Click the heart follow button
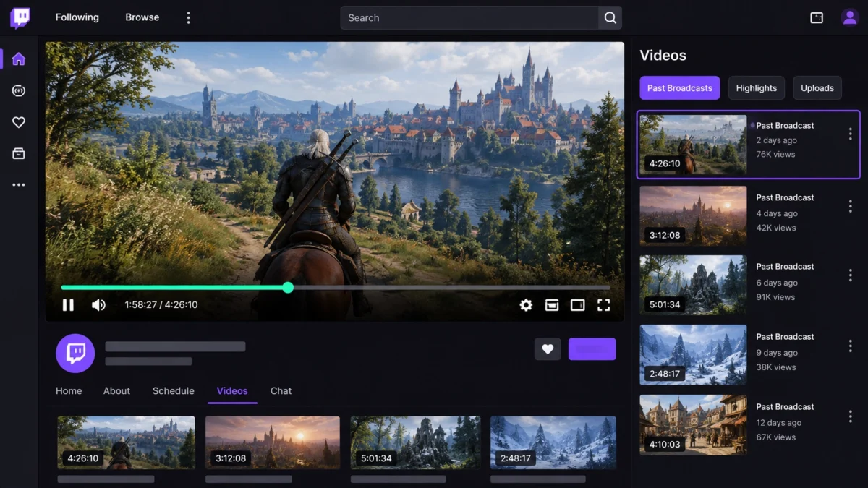This screenshot has width=868, height=488. click(548, 349)
